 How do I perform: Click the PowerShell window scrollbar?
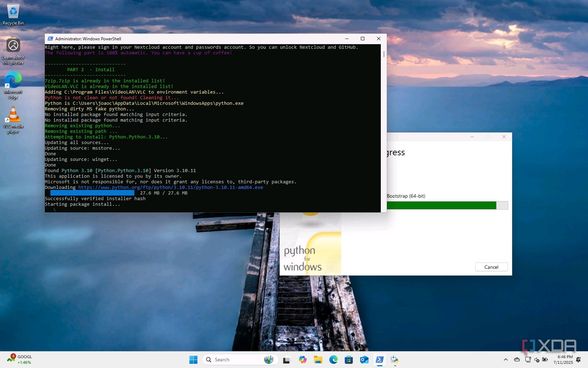(x=384, y=54)
